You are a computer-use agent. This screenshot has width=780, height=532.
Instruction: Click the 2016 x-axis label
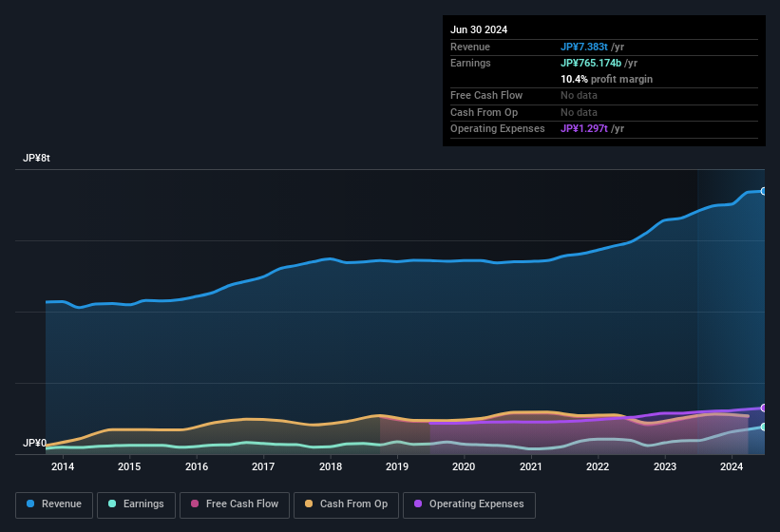coord(197,466)
